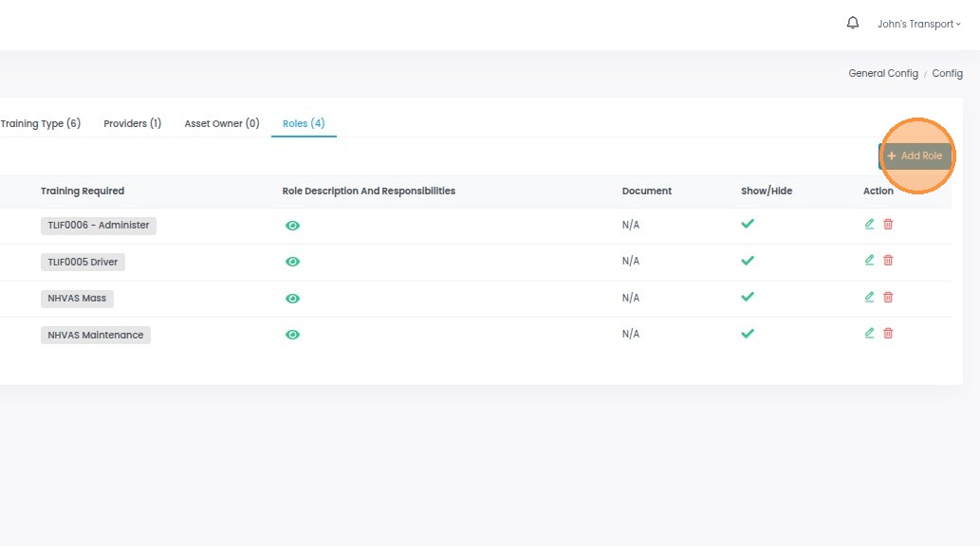Click the Action column header
Viewport: 980px width, 546px height.
tap(878, 191)
